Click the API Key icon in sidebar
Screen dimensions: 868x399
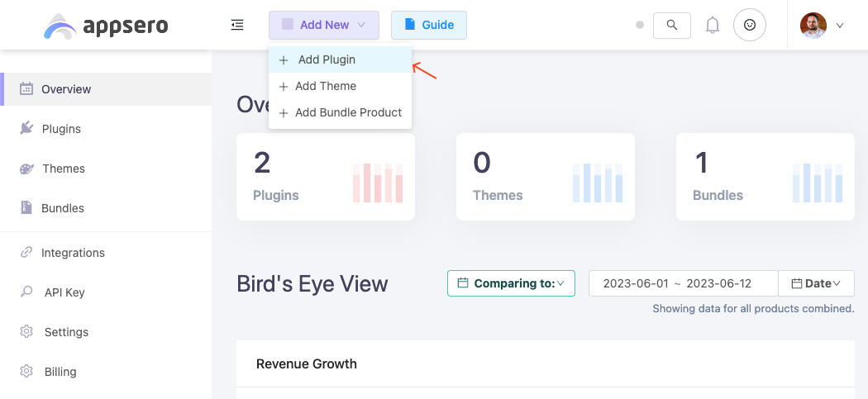pyautogui.click(x=26, y=292)
